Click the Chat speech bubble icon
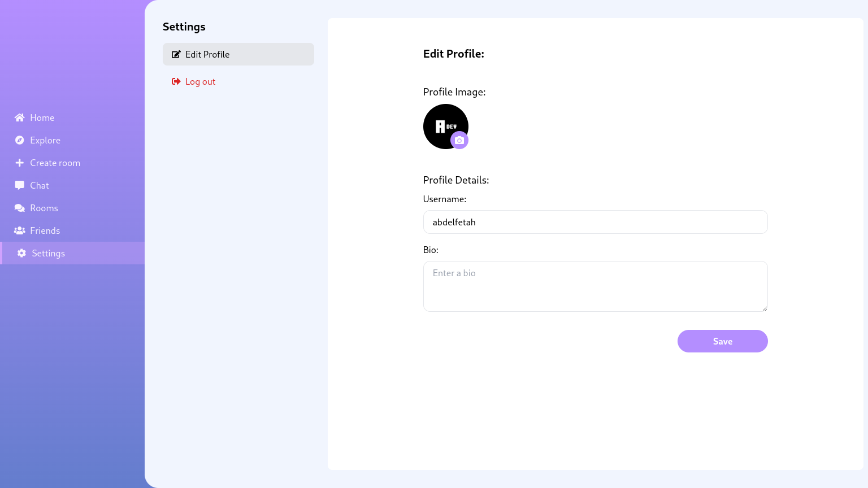868x488 pixels. coord(20,185)
